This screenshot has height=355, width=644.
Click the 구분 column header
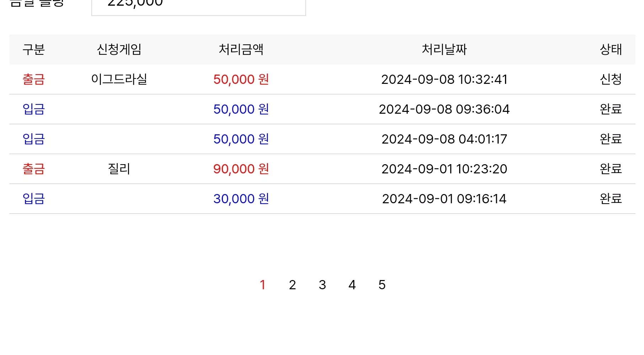34,49
